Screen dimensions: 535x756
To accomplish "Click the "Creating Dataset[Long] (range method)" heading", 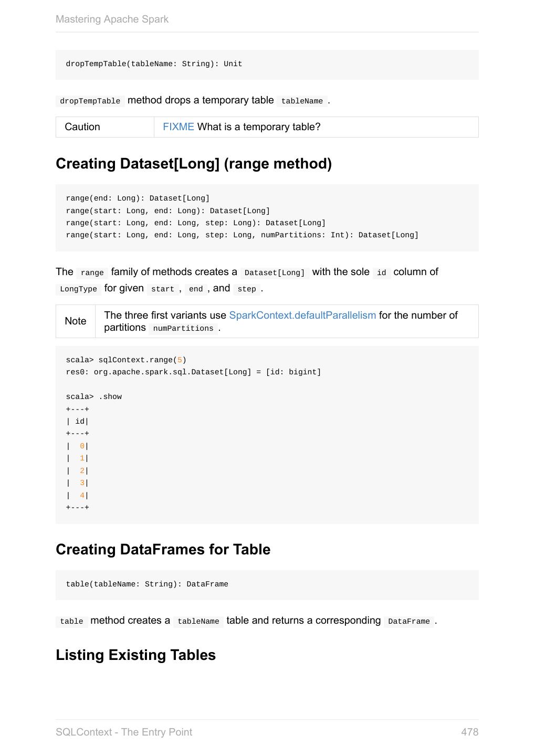I will click(194, 164).
